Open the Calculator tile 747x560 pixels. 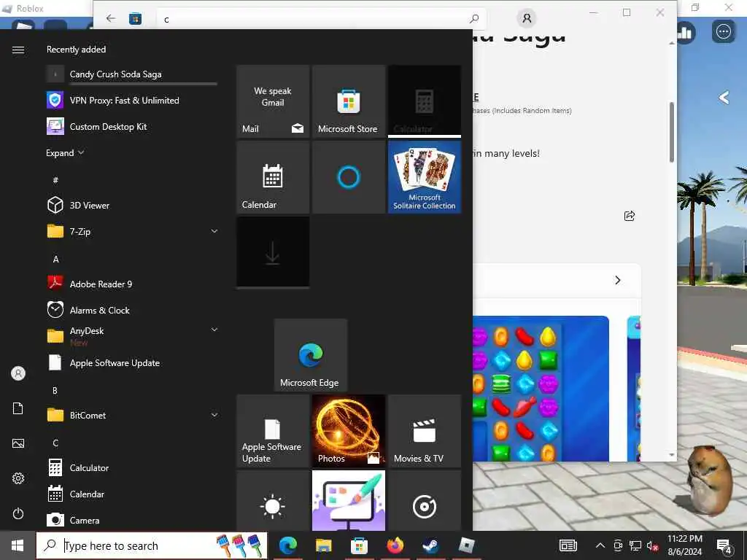(425, 101)
